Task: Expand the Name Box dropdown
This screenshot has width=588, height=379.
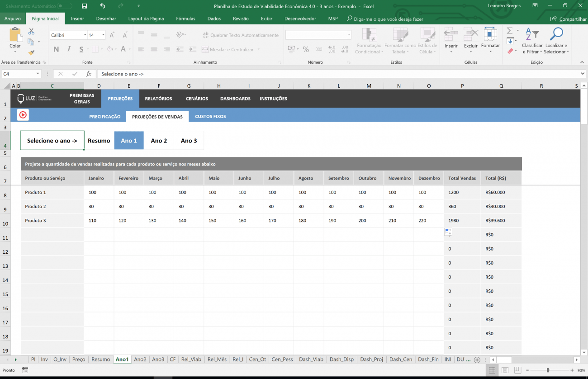Action: click(38, 74)
